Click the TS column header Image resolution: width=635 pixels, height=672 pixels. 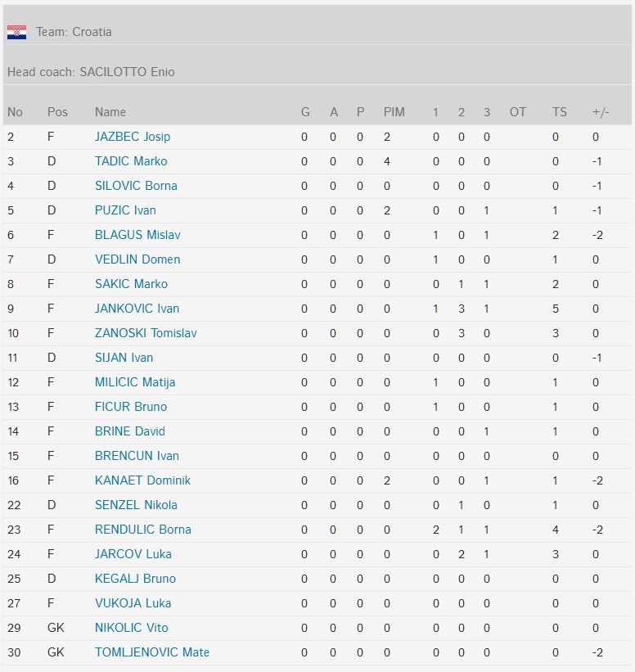(x=559, y=112)
